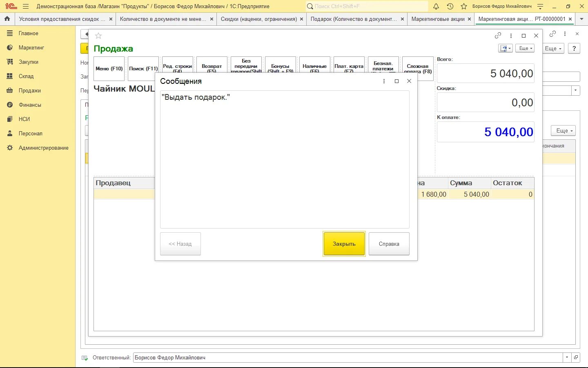Viewport: 588px width, 368px height.
Task: Click the Склад grid icon
Action: point(10,76)
